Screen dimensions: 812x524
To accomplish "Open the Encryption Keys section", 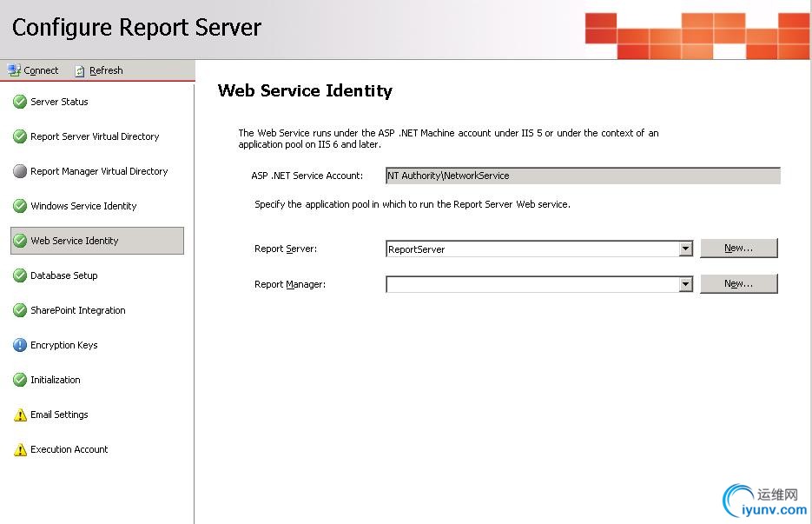I will click(63, 345).
